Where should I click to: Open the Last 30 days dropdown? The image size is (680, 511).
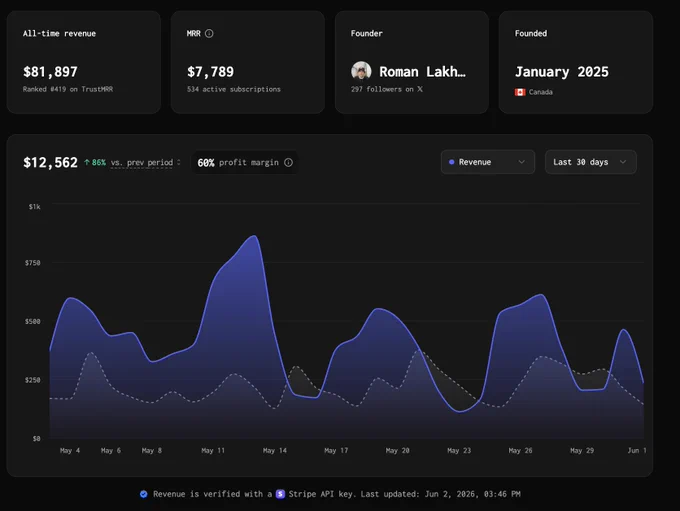coord(591,162)
